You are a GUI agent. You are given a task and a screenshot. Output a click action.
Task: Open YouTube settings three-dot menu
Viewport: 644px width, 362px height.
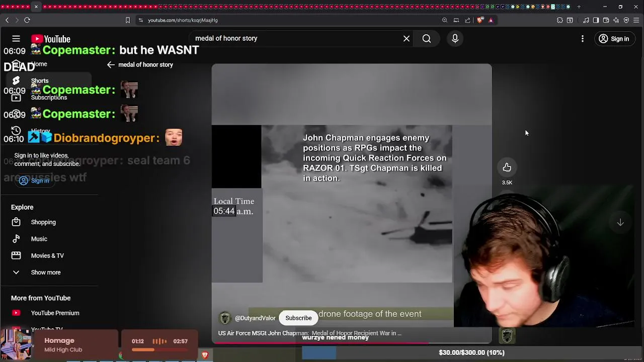(x=583, y=39)
